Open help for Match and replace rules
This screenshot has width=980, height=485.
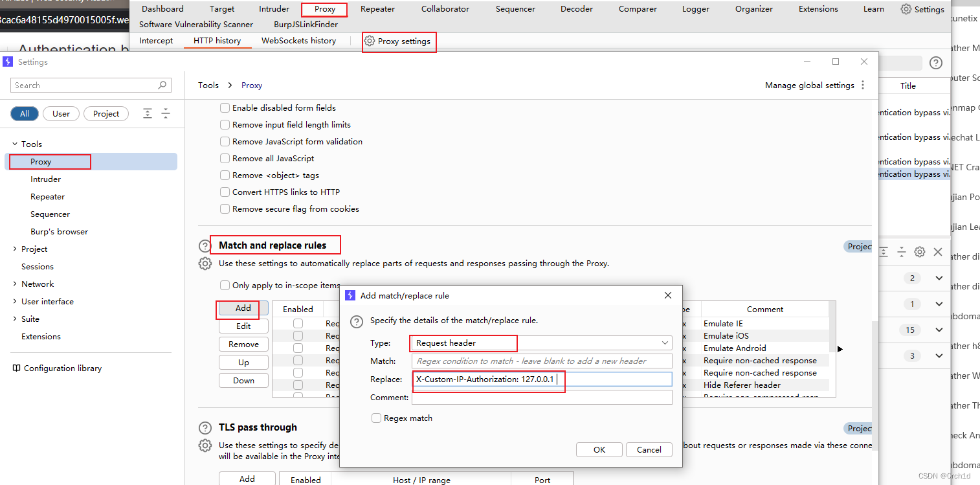coord(205,246)
